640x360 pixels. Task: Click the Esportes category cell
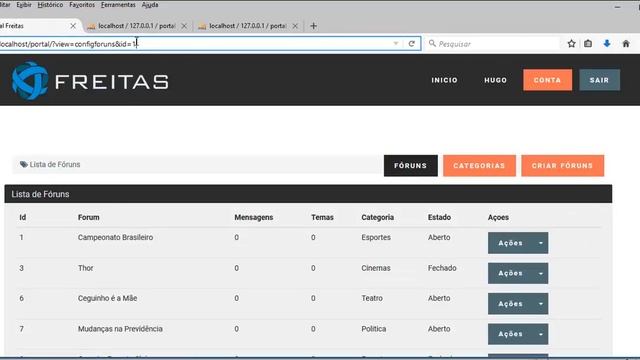[376, 238]
